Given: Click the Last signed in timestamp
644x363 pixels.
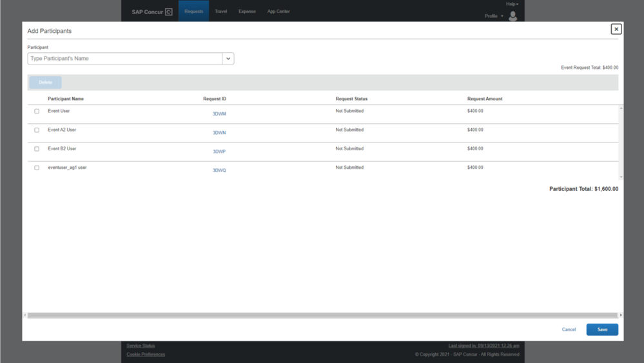Looking at the screenshot, I should point(484,346).
